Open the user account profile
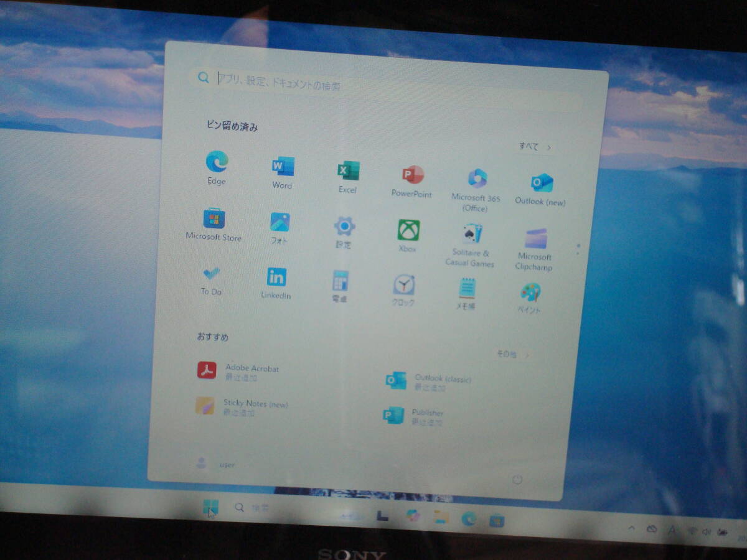The width and height of the screenshot is (747, 560). 215,464
